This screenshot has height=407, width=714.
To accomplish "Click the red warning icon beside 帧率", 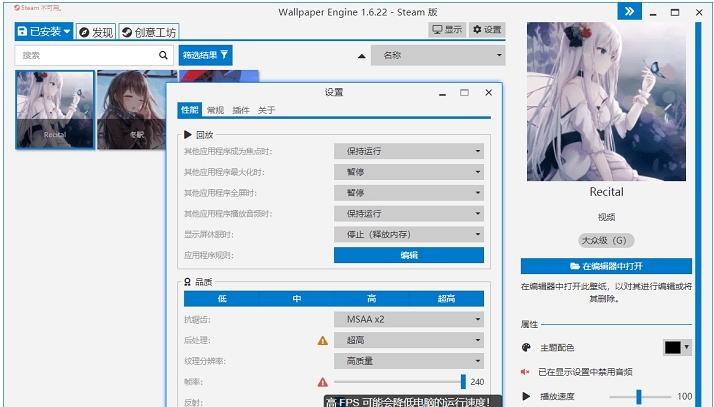I will tap(322, 382).
